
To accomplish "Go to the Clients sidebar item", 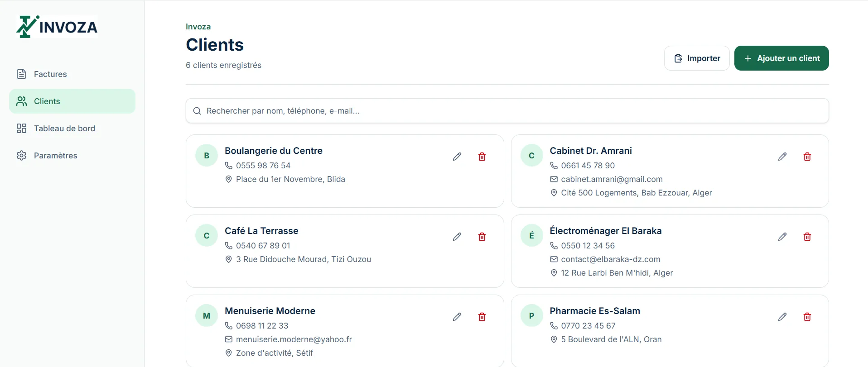I will pyautogui.click(x=72, y=101).
